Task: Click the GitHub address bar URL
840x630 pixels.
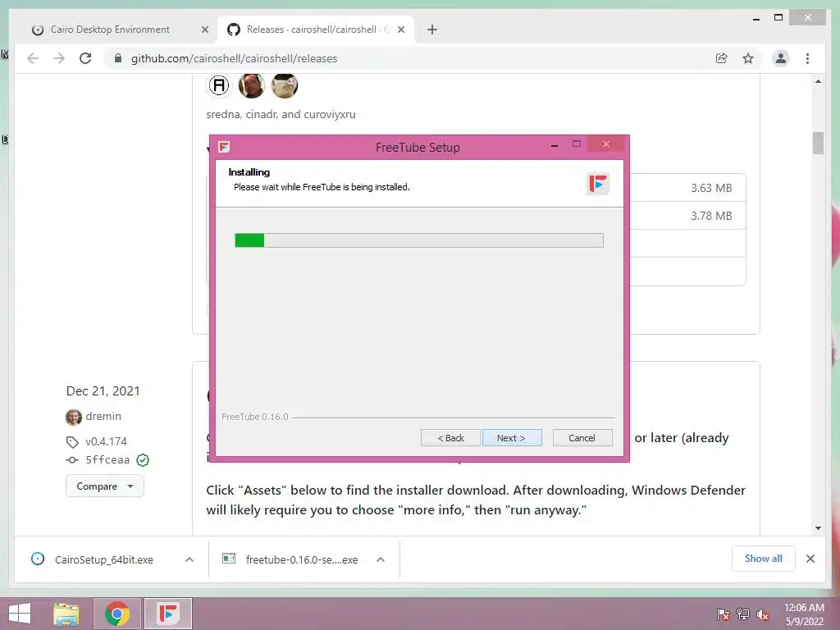Action: tap(234, 58)
